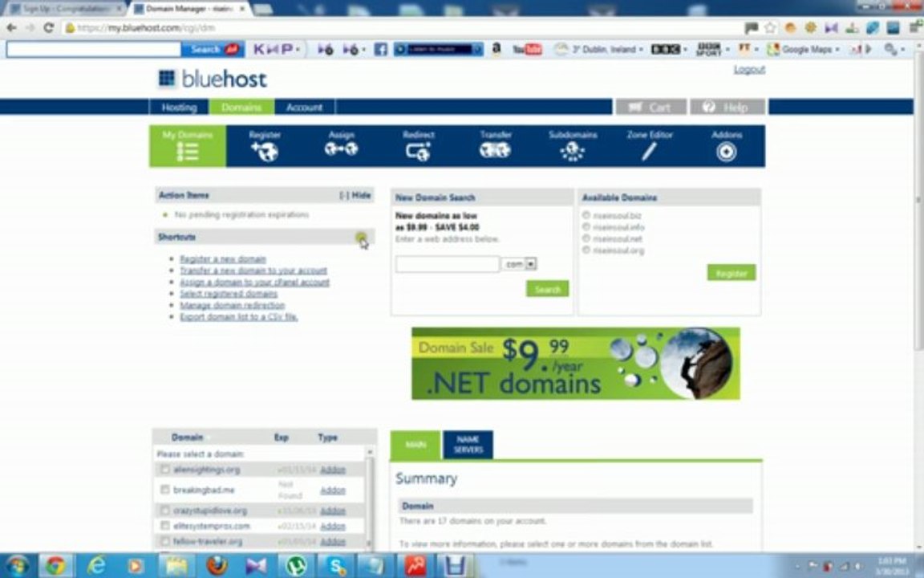Click the .NET domains sale banner

(576, 364)
